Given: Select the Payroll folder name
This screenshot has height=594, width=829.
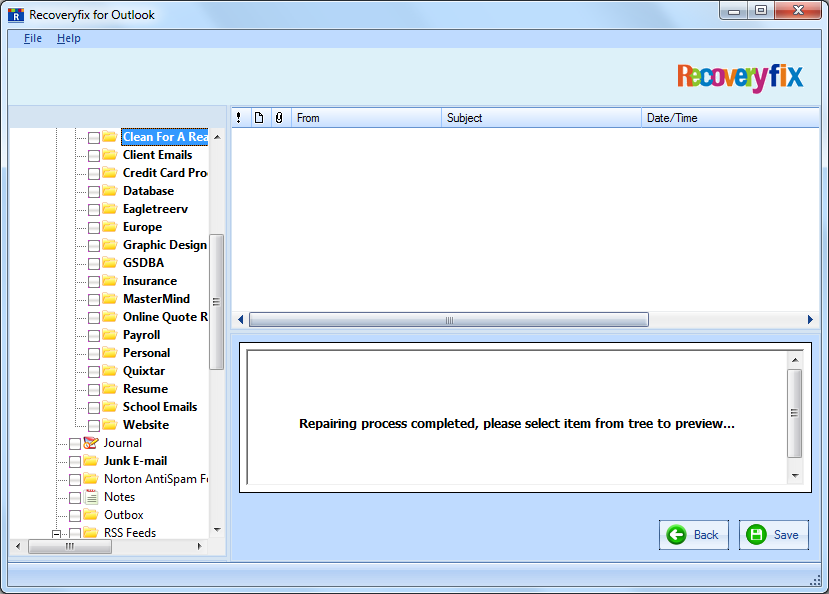Looking at the screenshot, I should point(142,335).
